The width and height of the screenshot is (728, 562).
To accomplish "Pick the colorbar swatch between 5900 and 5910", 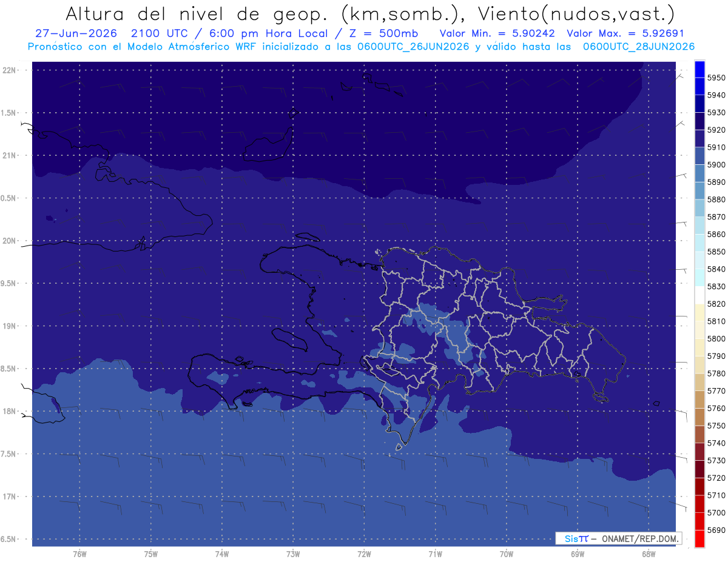I will [699, 156].
